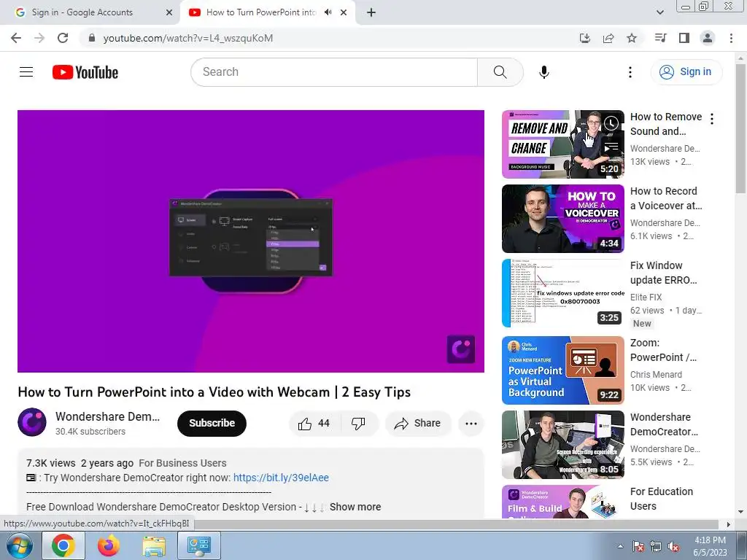747x560 pixels.
Task: Play or pause the main video player
Action: (251, 241)
